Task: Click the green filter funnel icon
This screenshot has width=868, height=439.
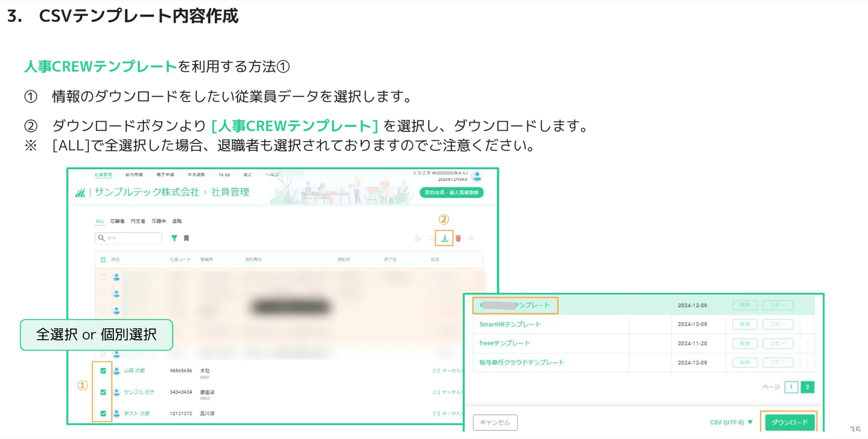Action: pyautogui.click(x=174, y=238)
